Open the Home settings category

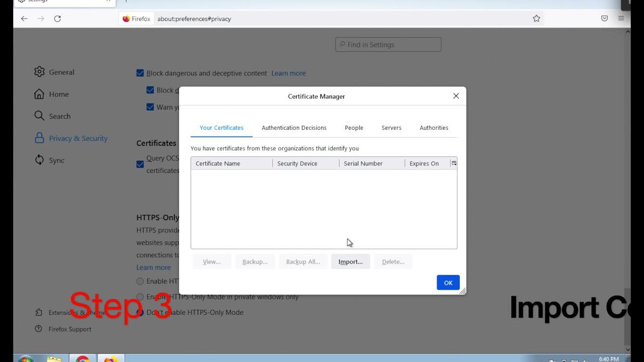(x=59, y=94)
